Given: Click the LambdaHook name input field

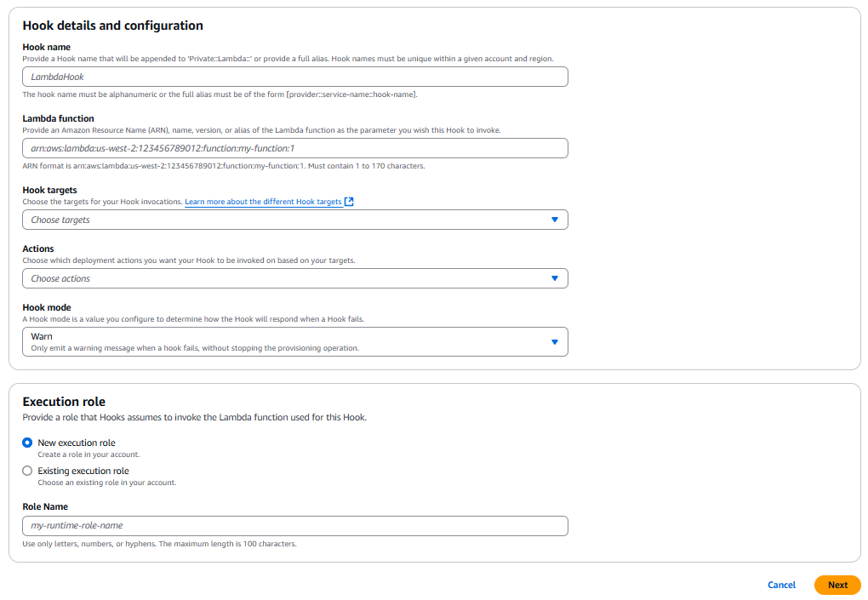Looking at the screenshot, I should [294, 76].
